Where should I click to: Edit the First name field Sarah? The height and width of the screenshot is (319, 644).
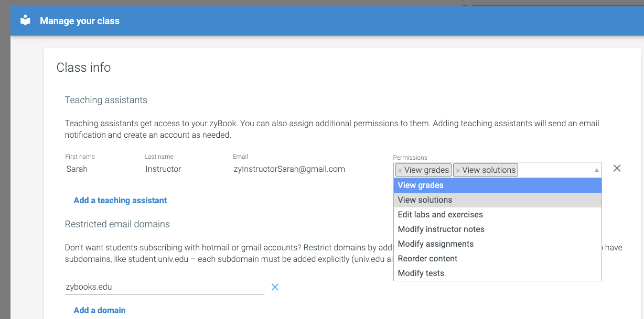94,169
